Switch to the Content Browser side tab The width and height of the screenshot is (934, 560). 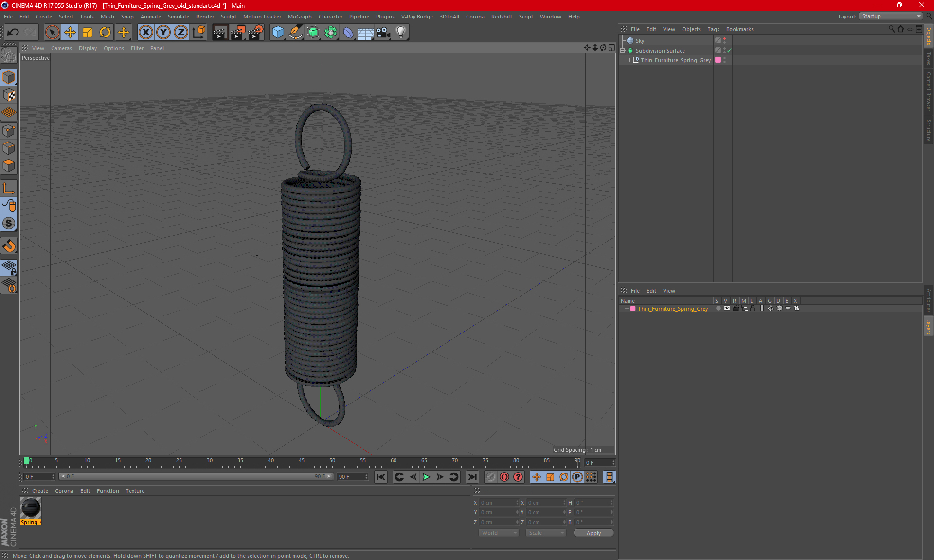point(929,91)
